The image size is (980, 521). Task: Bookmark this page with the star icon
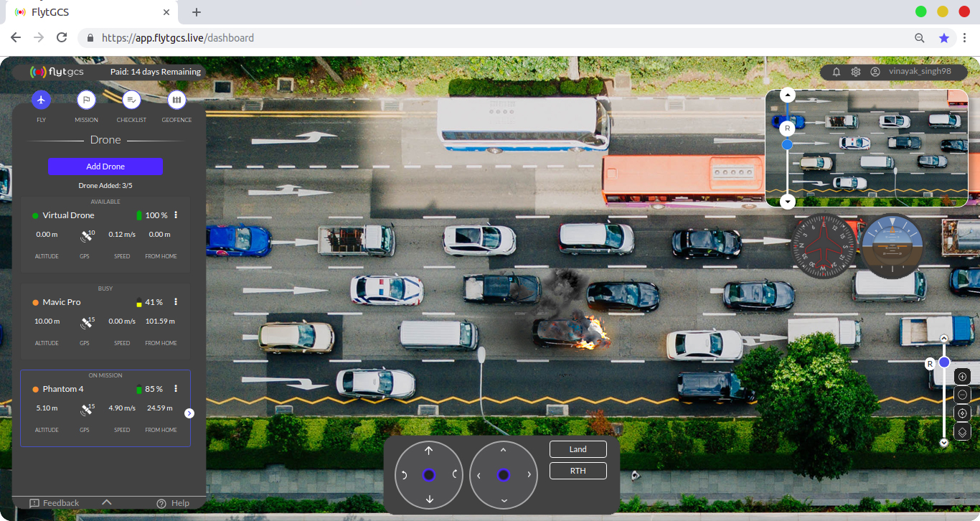944,38
